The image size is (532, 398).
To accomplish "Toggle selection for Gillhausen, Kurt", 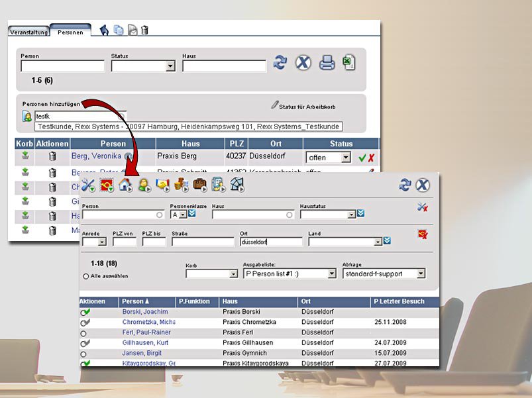I will pyautogui.click(x=85, y=343).
